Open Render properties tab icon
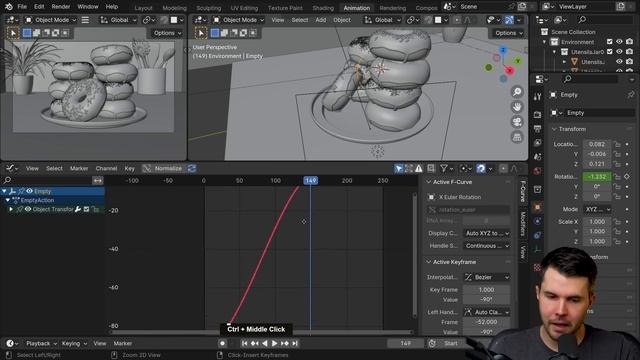The width and height of the screenshot is (640, 360). tap(537, 115)
